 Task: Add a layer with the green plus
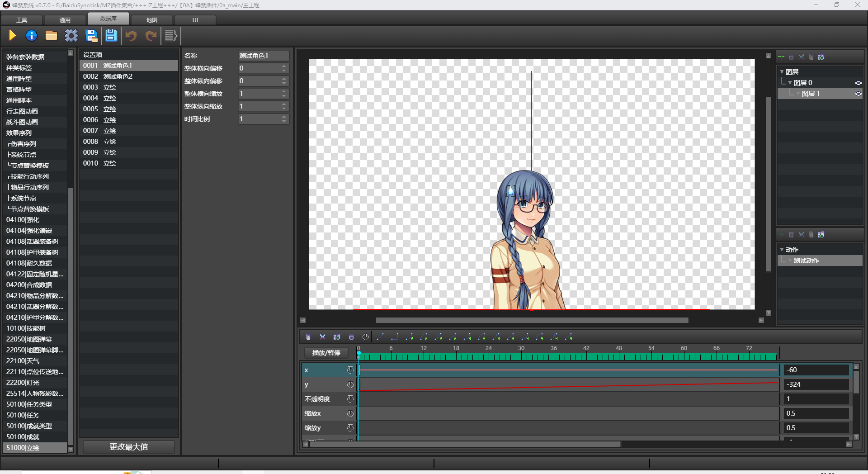click(781, 57)
